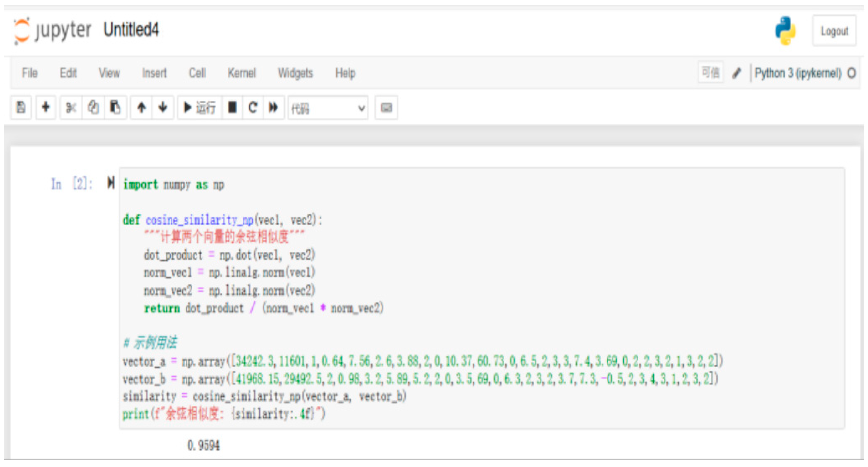Rename notebook by clicking Untitled4 title
Viewport: 868px width, 467px height.
point(131,30)
